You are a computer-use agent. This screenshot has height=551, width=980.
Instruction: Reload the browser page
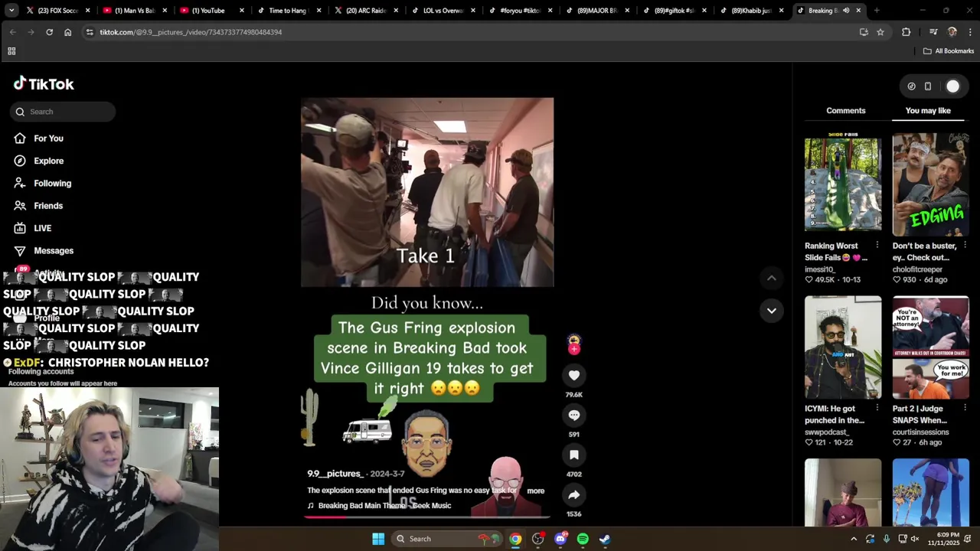coord(49,32)
